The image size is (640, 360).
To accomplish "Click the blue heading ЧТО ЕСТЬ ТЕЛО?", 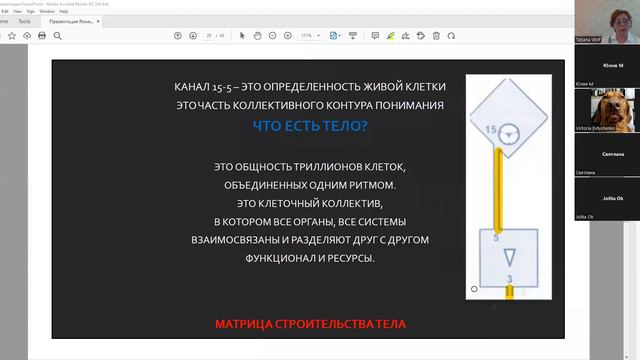I will (x=310, y=126).
